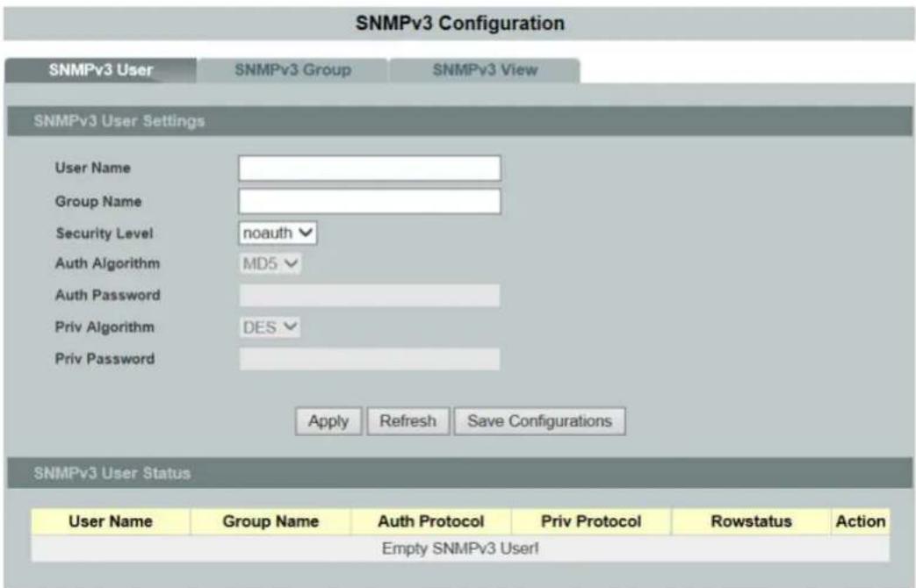Click the Save Configurations button
Image resolution: width=916 pixels, height=588 pixels.
tap(540, 421)
